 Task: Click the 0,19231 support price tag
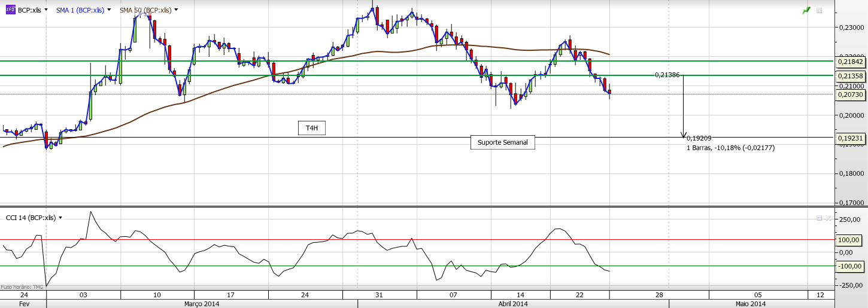tap(851, 138)
